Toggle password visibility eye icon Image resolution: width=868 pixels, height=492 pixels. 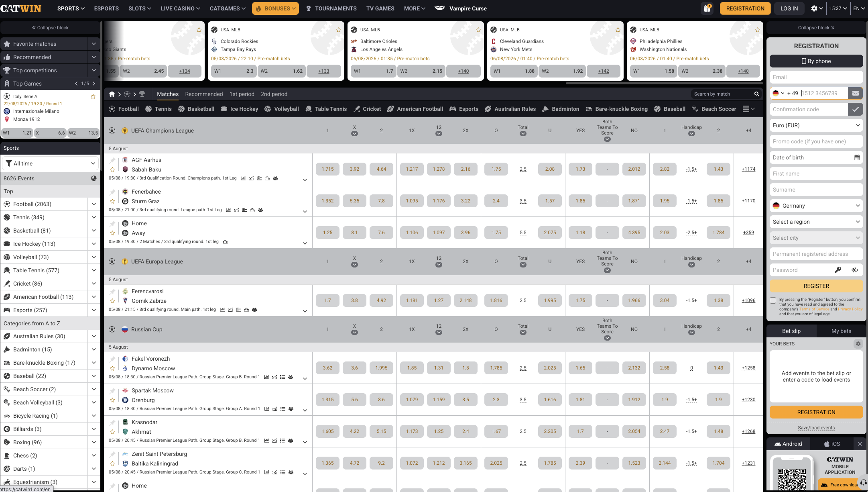(x=855, y=270)
